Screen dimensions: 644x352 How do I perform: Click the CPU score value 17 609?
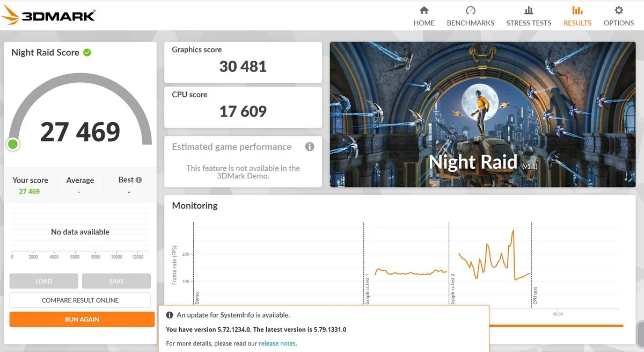coord(243,111)
